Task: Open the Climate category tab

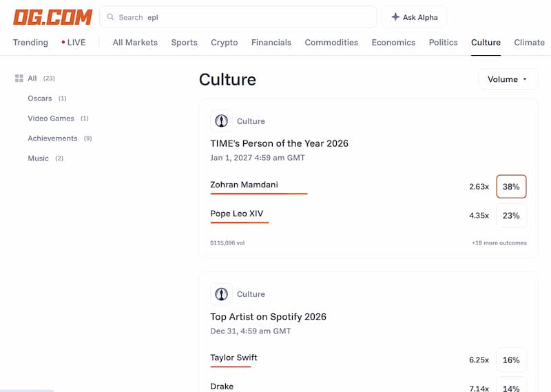Action: point(529,42)
